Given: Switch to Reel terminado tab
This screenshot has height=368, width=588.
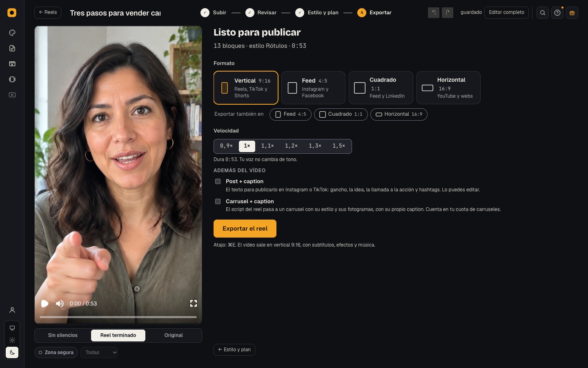Looking at the screenshot, I should coord(118,335).
